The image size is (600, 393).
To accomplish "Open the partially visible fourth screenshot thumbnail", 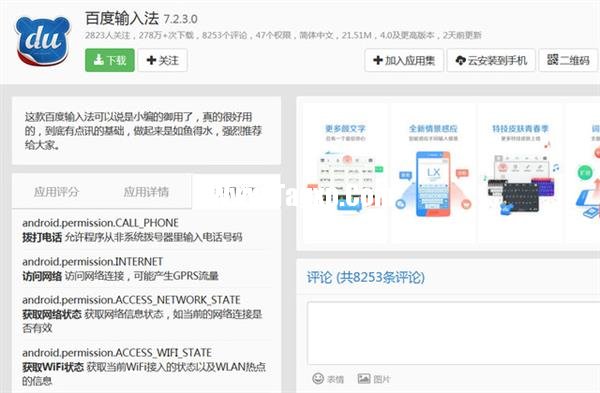I will 583,173.
